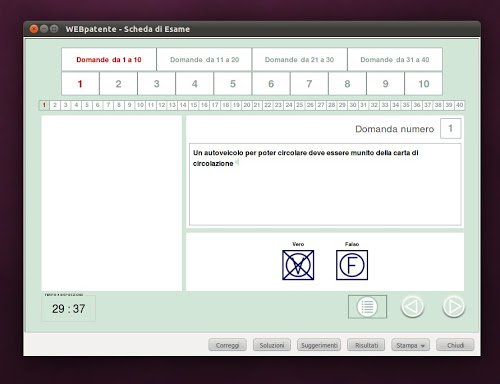
Task: Switch to Domande da 21 a 30 tab
Action: pos(300,60)
